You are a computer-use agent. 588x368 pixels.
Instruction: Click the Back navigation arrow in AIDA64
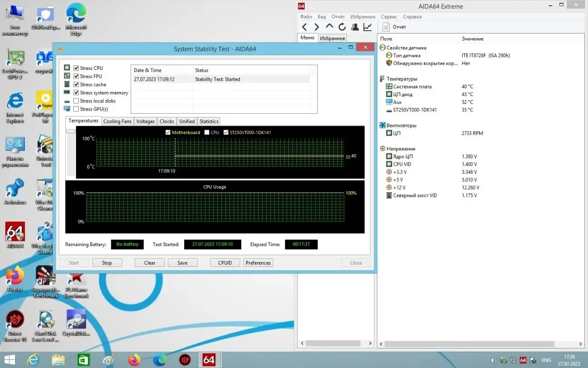click(304, 27)
